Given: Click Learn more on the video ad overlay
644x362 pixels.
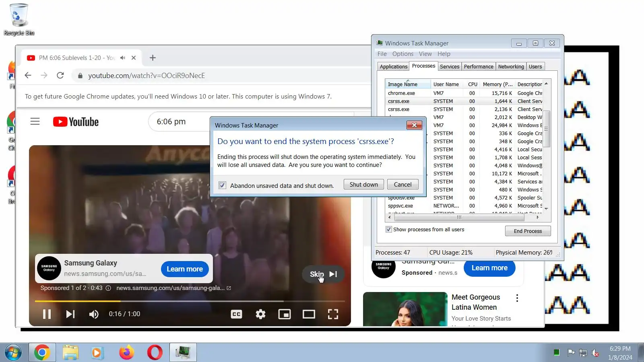Looking at the screenshot, I should (185, 269).
